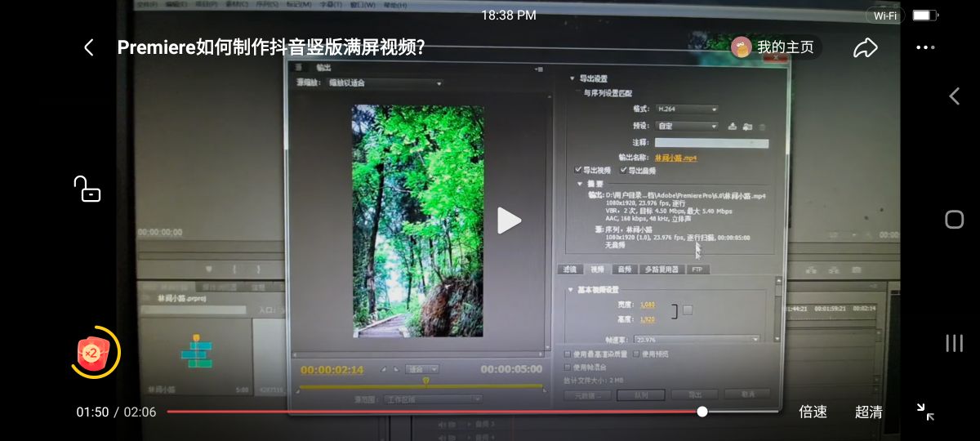Image resolution: width=980 pixels, height=441 pixels.
Task: Toggle the 导出音频 checkbox
Action: [x=624, y=170]
